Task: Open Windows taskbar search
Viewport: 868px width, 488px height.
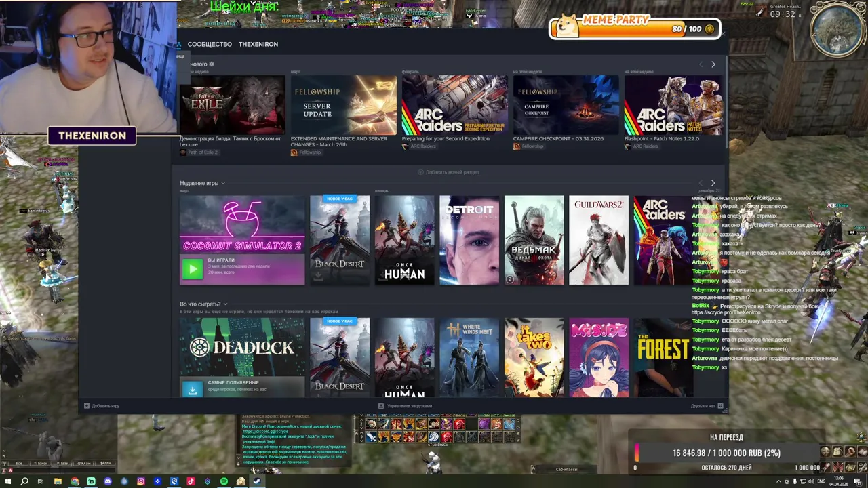Action: tap(24, 481)
